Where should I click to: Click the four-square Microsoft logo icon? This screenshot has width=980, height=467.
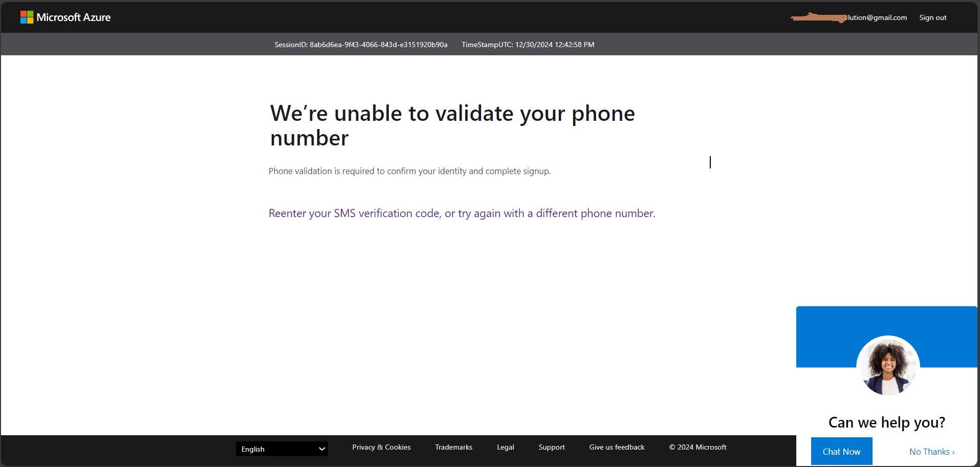[x=27, y=17]
